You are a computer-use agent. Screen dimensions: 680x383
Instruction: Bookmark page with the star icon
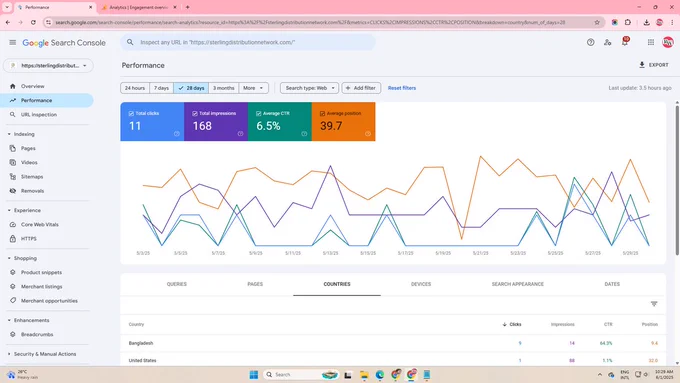click(597, 22)
